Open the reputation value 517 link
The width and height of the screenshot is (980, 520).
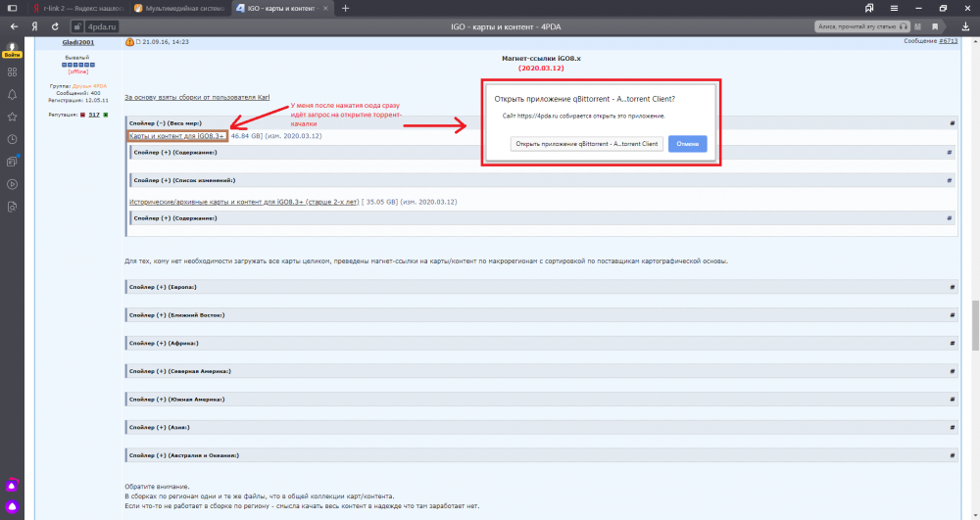(x=94, y=115)
